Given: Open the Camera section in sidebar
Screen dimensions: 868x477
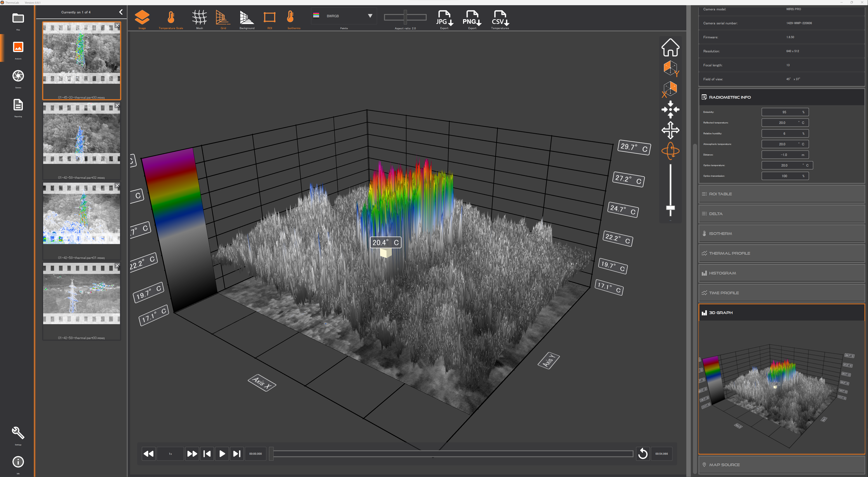Looking at the screenshot, I should tap(18, 76).
